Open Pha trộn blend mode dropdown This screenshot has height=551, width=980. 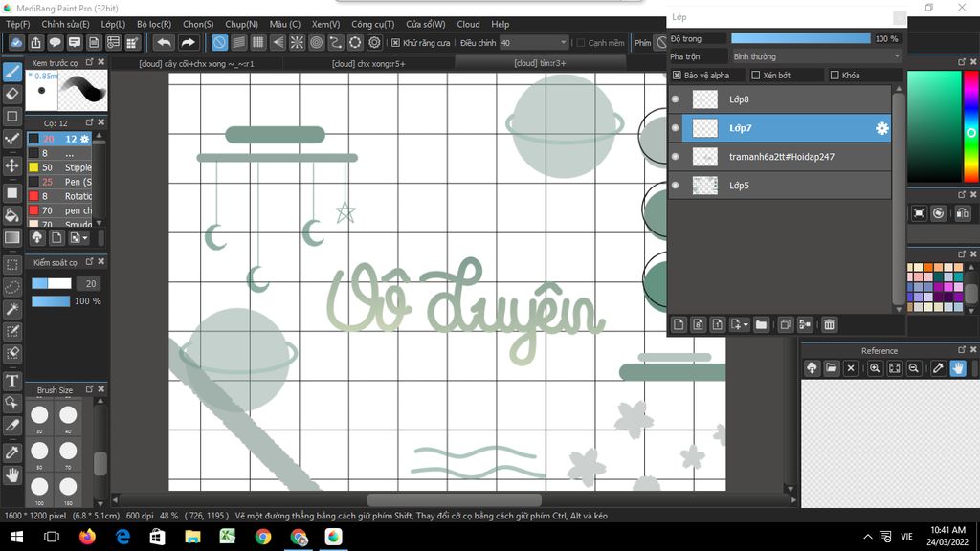[x=816, y=56]
